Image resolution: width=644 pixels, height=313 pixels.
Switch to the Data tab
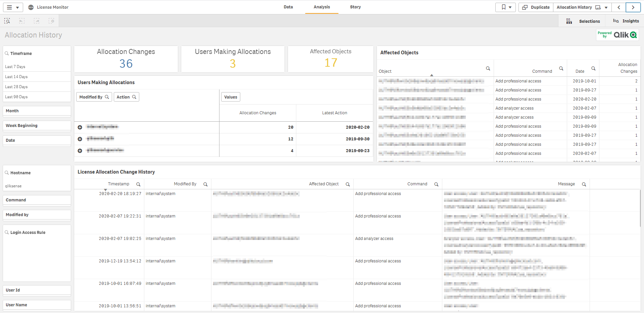point(288,7)
